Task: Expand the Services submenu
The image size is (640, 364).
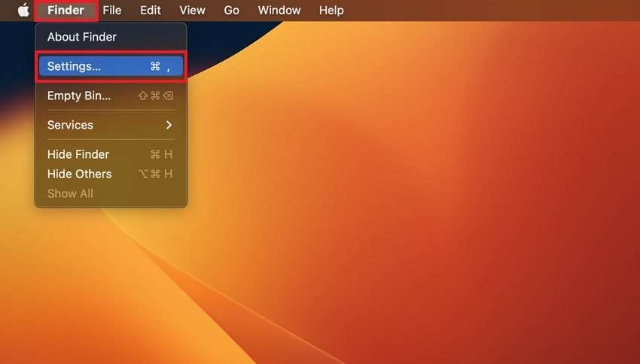Action: pos(111,125)
